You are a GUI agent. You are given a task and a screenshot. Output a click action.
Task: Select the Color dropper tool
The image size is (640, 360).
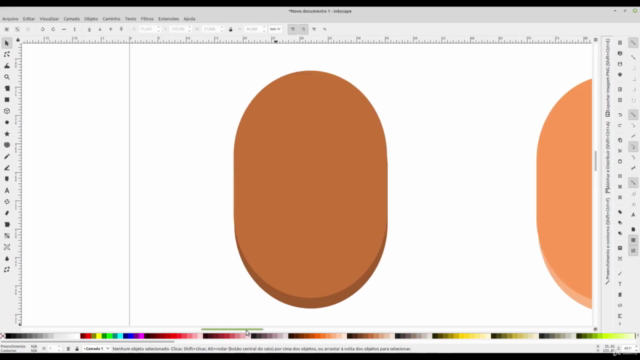point(7,258)
